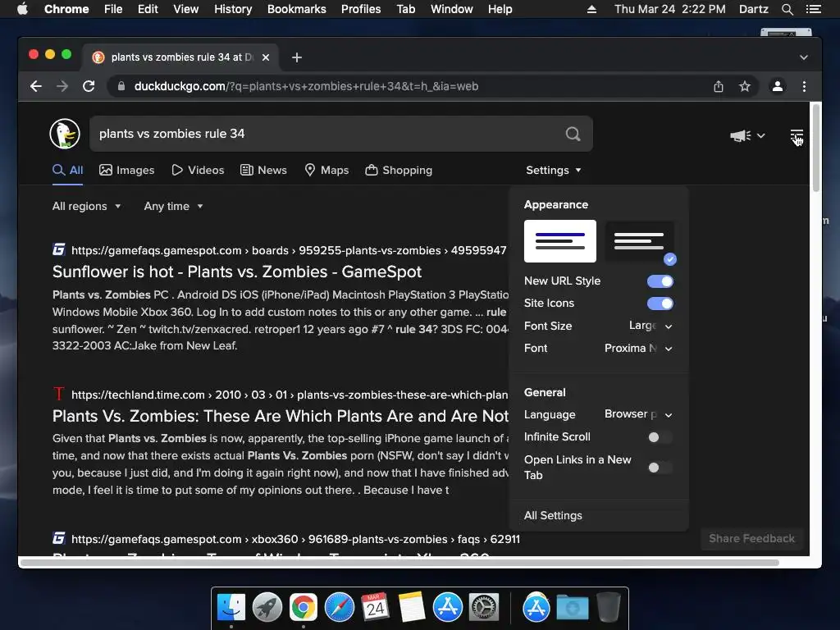Open the Font dropdown showing Proxima
The height and width of the screenshot is (630, 840).
(638, 348)
